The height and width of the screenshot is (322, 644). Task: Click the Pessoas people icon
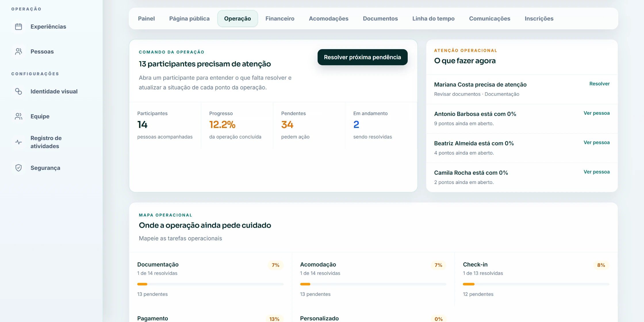[18, 51]
